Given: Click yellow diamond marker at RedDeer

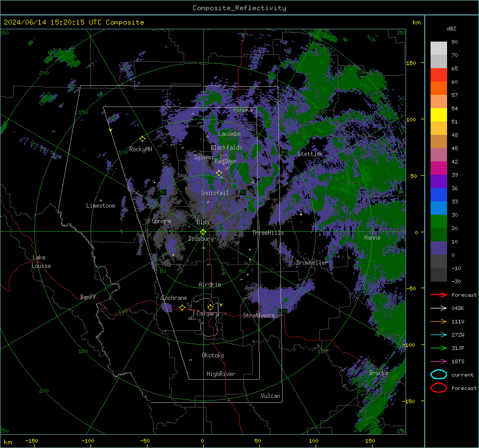Looking at the screenshot, I should point(219,173).
